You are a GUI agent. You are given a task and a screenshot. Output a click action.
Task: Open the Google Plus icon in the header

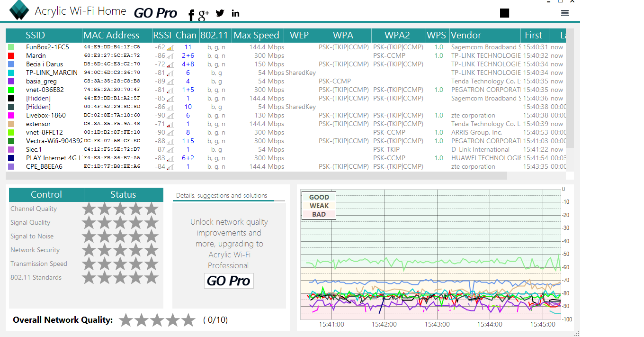click(x=204, y=15)
